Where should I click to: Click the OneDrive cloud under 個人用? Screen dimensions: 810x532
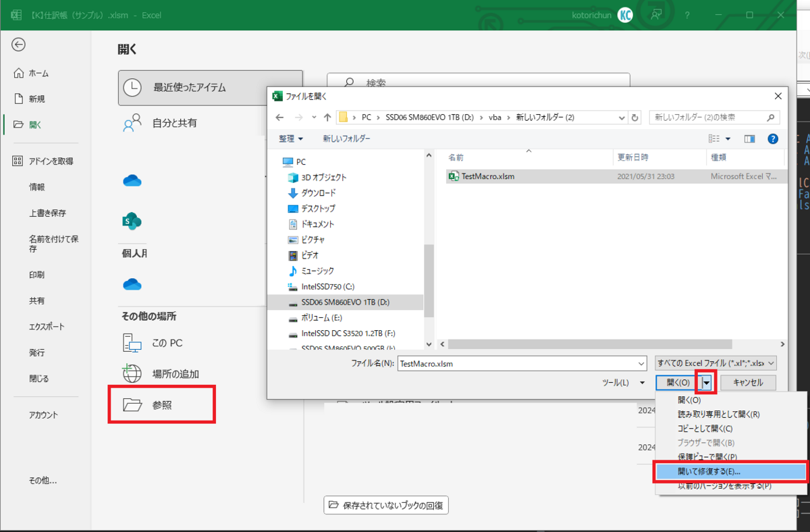(132, 284)
